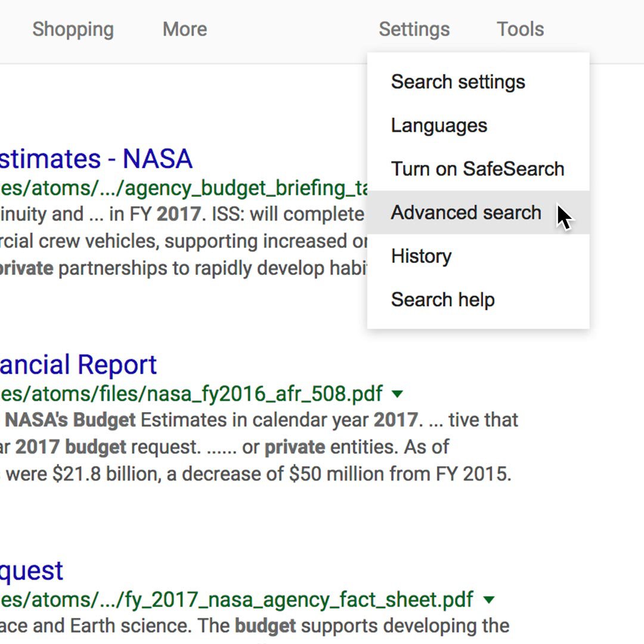The image size is (644, 644).
Task: Expand the More search categories menu
Action: coord(185,29)
